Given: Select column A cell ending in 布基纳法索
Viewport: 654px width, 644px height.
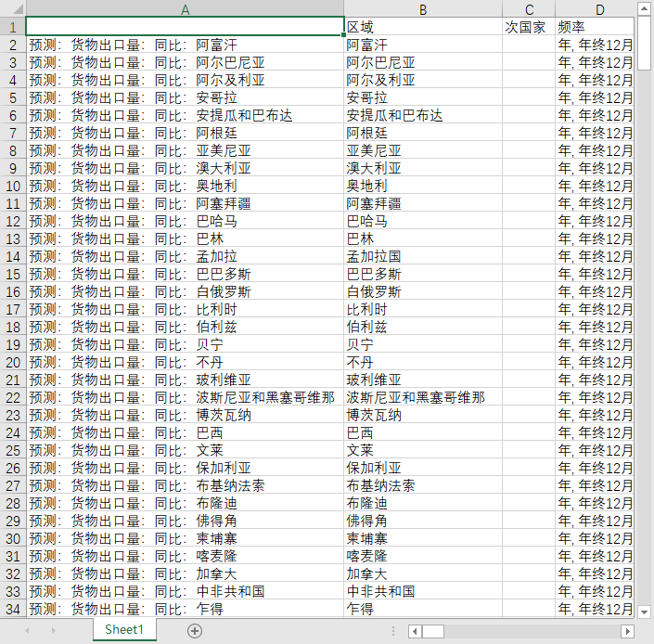Looking at the screenshot, I should (185, 485).
